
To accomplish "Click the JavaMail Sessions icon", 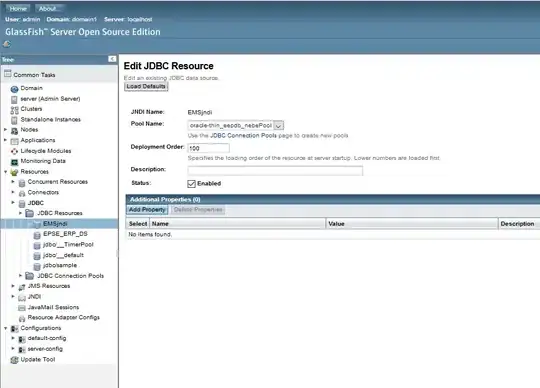I will tap(22, 308).
